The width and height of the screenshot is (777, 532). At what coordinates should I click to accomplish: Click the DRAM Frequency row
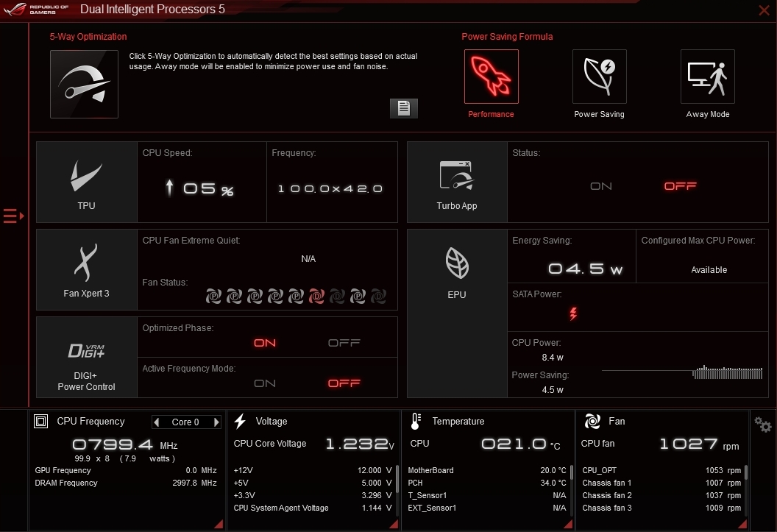tap(126, 483)
